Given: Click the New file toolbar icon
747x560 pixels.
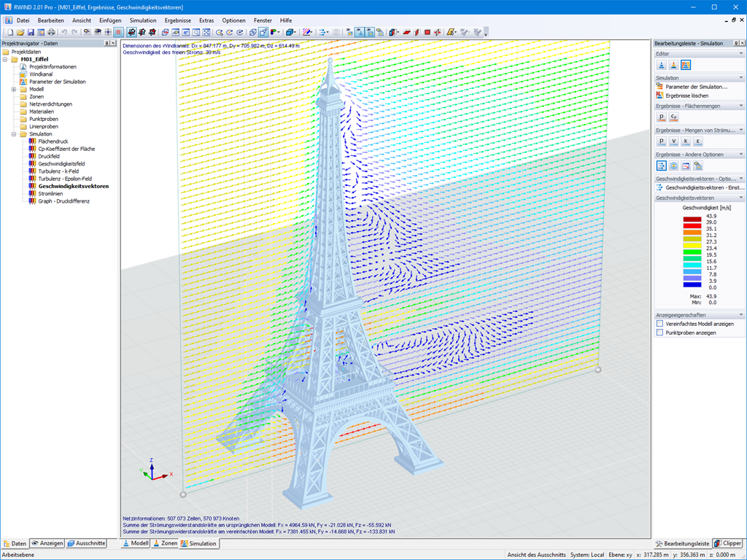Looking at the screenshot, I should tap(10, 32).
